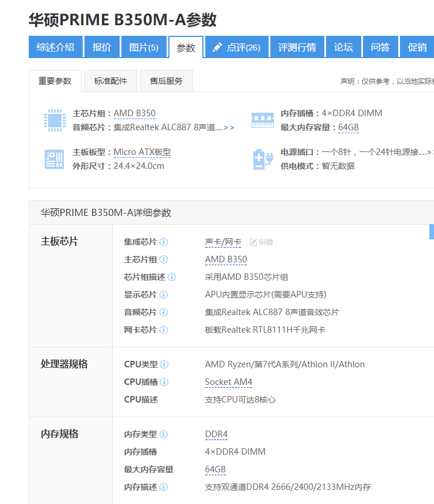Open the 综述介绍 tab
The height and width of the screenshot is (504, 434).
pyautogui.click(x=56, y=48)
